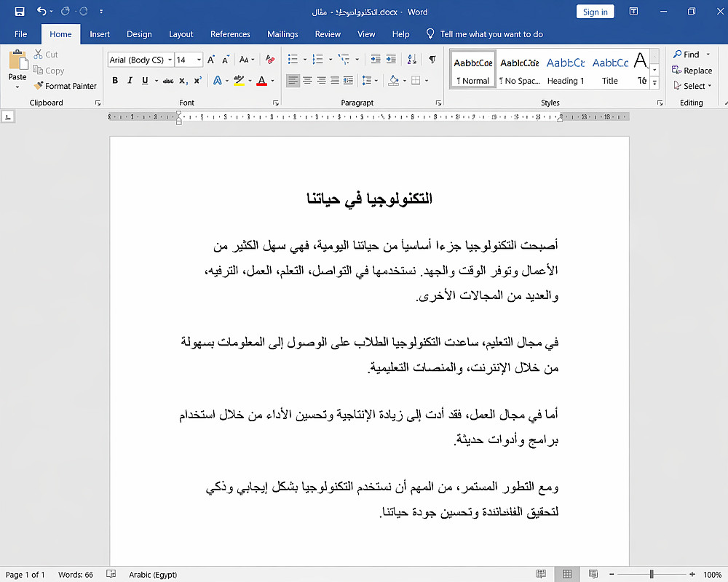The image size is (728, 582).
Task: Adjust line and paragraph spacing
Action: click(x=367, y=81)
